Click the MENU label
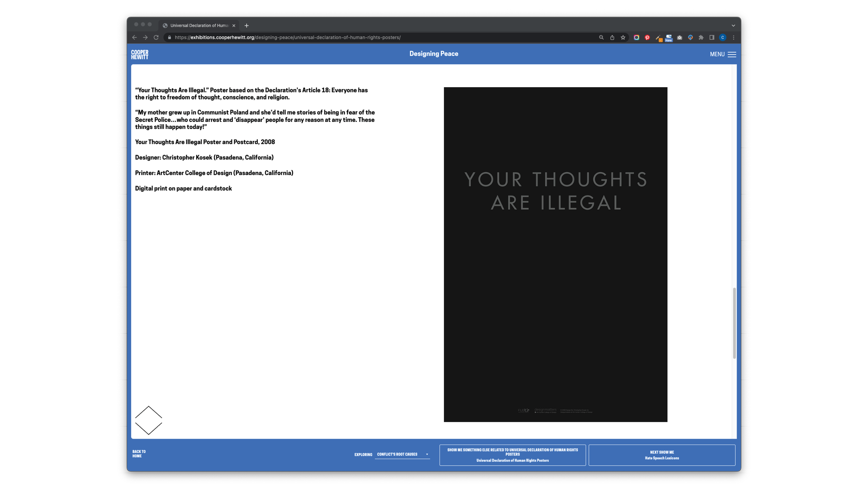Screen dimensions: 868x488 click(717, 54)
